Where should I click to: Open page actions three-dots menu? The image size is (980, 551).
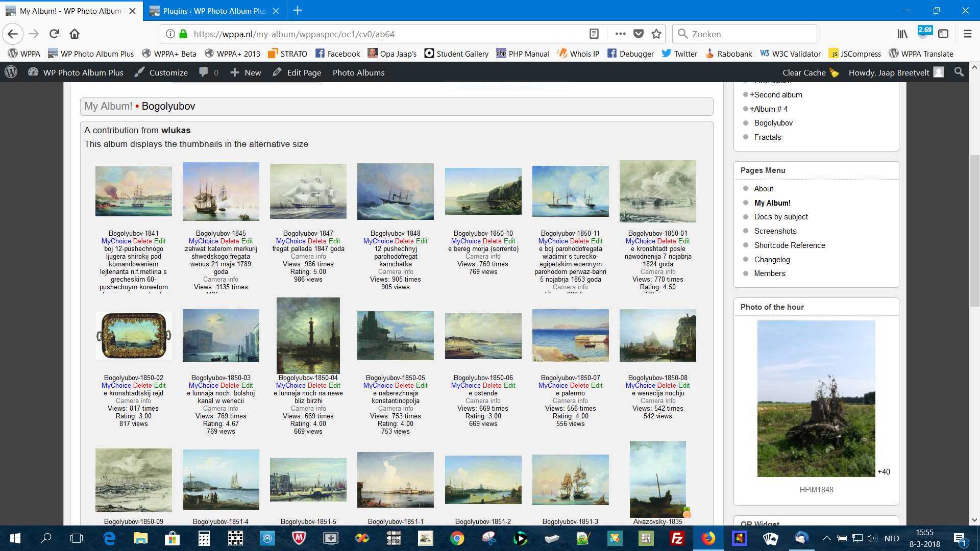tap(620, 34)
